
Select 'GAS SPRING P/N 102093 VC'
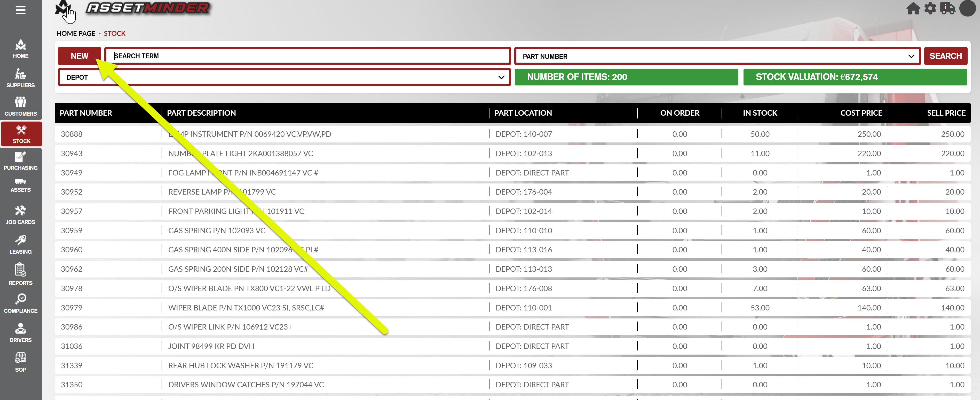[x=216, y=230]
